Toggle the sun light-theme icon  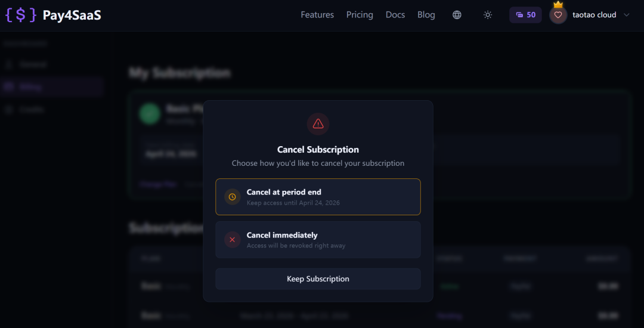point(488,15)
